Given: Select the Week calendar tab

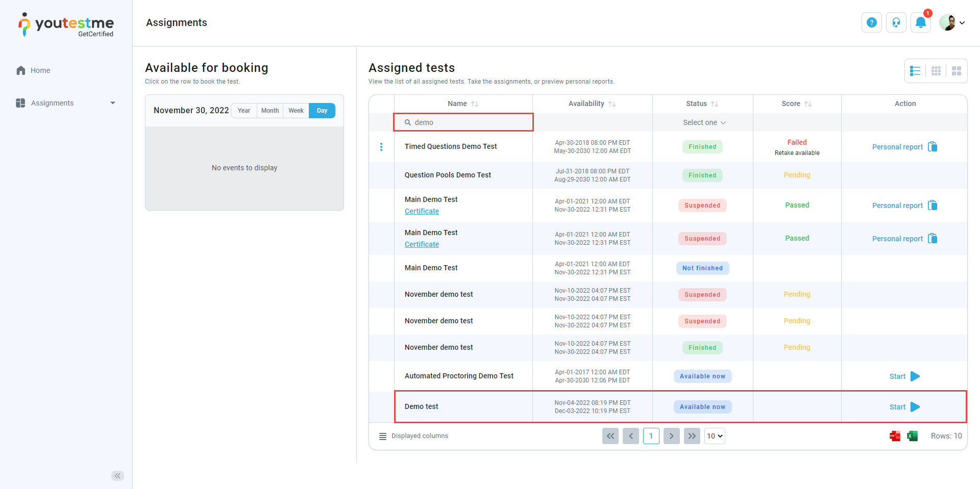Looking at the screenshot, I should pos(296,111).
